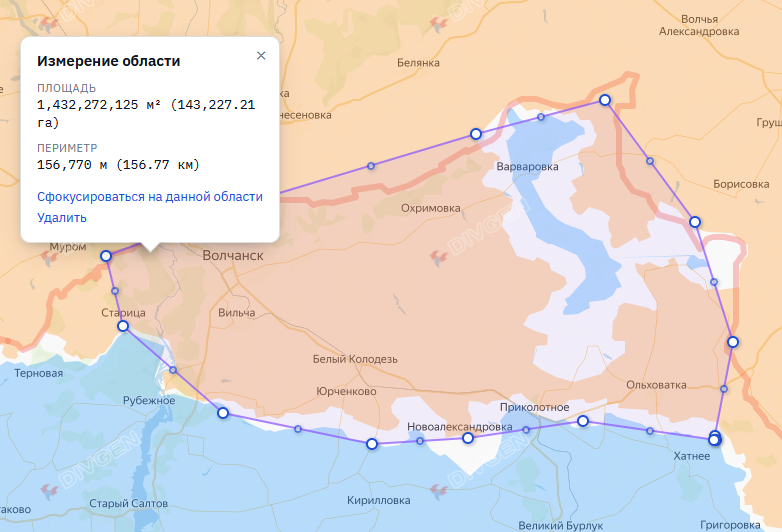Click the Белый Колодезь town label
The width and height of the screenshot is (782, 532).
click(x=355, y=359)
